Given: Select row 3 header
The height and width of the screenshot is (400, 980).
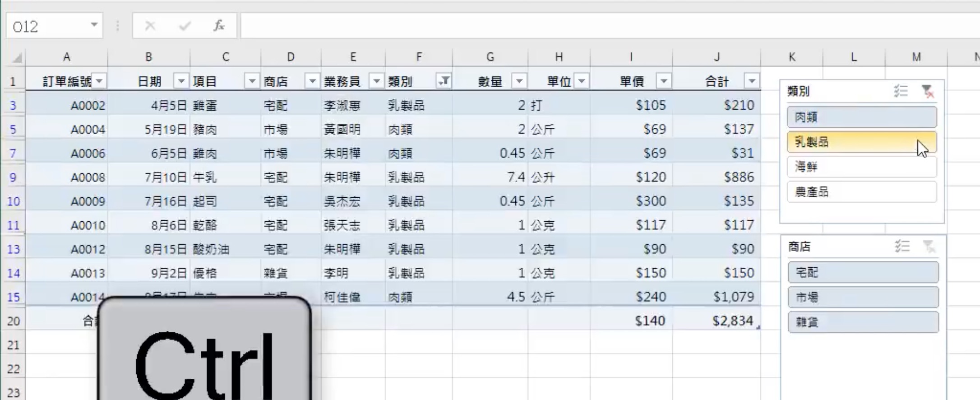Looking at the screenshot, I should [13, 105].
